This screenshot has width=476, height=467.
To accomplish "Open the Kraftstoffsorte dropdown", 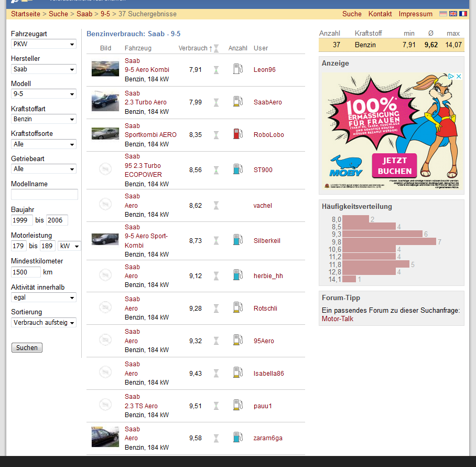I will coord(44,144).
